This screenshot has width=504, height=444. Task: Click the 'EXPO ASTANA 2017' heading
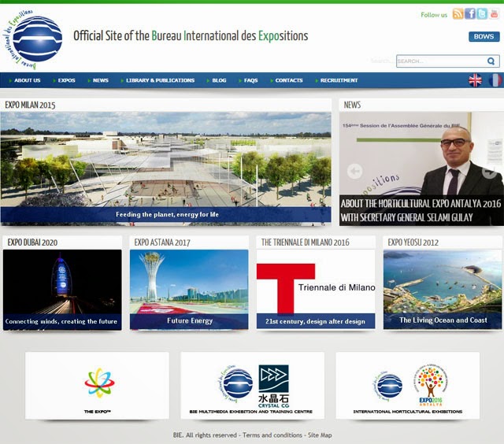coord(162,242)
